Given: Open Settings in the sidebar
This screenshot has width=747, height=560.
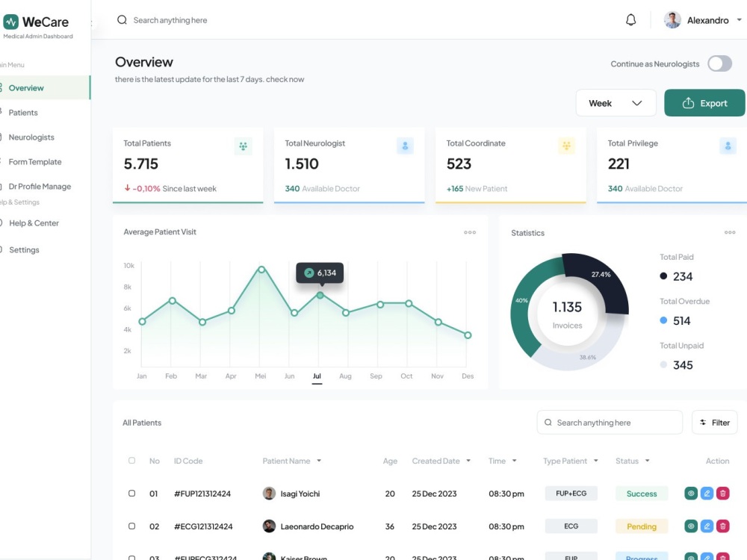Looking at the screenshot, I should click(x=24, y=249).
